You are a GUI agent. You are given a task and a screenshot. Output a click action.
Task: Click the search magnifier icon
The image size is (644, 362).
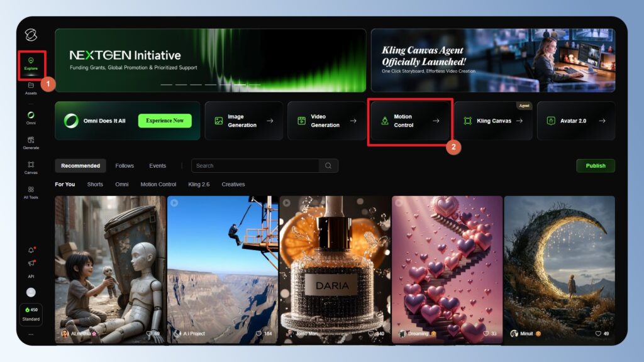328,166
